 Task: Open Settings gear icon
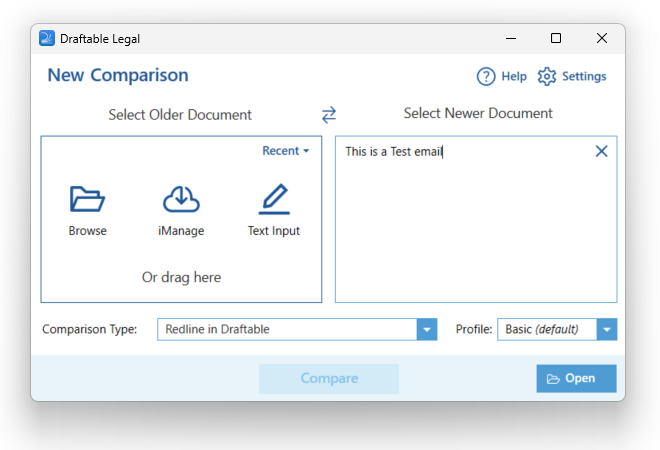pyautogui.click(x=546, y=77)
